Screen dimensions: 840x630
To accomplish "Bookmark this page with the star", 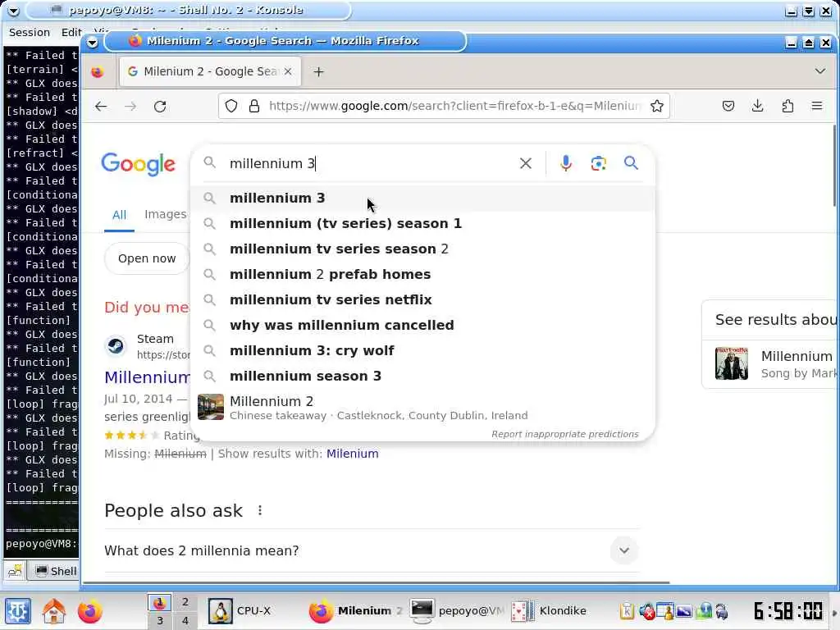I will pos(657,106).
